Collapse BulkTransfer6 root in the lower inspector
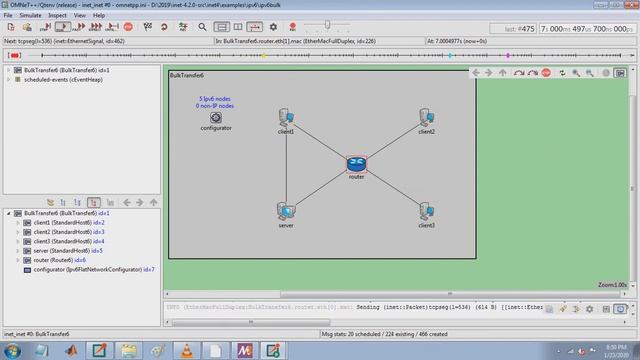640x360 pixels. click(8, 213)
